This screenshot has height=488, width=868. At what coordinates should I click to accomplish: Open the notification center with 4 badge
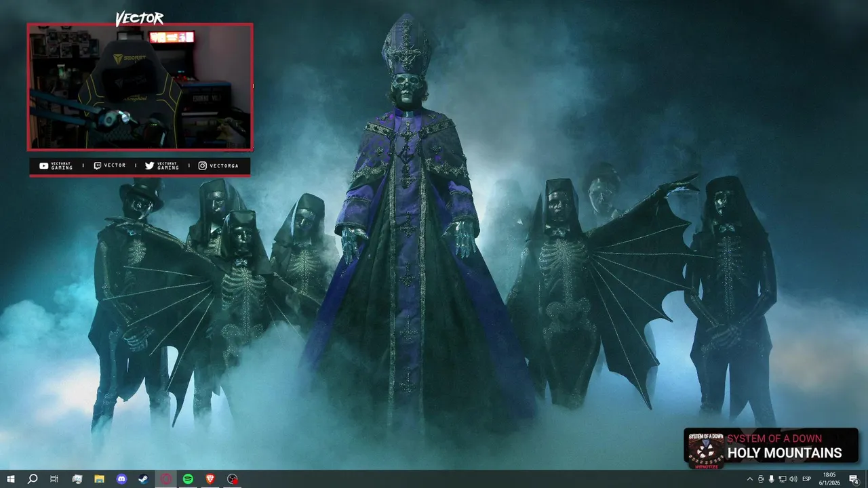854,479
